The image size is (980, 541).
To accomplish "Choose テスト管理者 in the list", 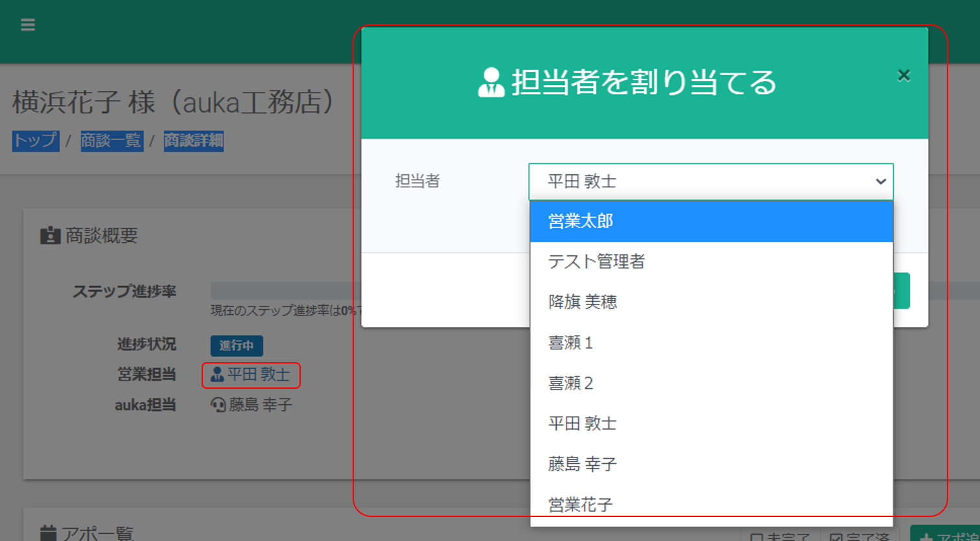I will tap(712, 262).
